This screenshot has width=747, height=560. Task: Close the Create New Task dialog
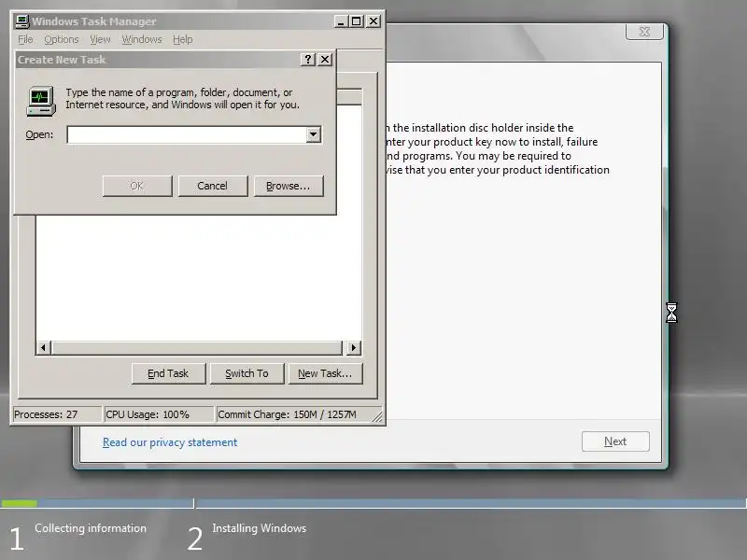(325, 59)
